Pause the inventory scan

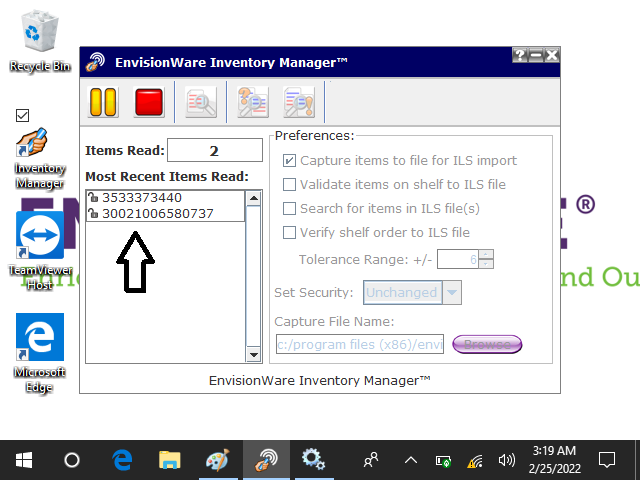(x=103, y=102)
